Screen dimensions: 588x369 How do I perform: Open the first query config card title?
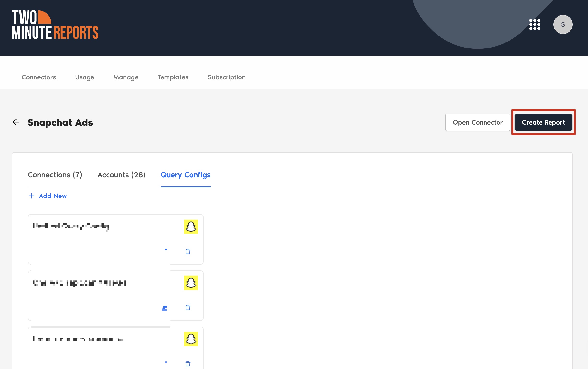71,226
